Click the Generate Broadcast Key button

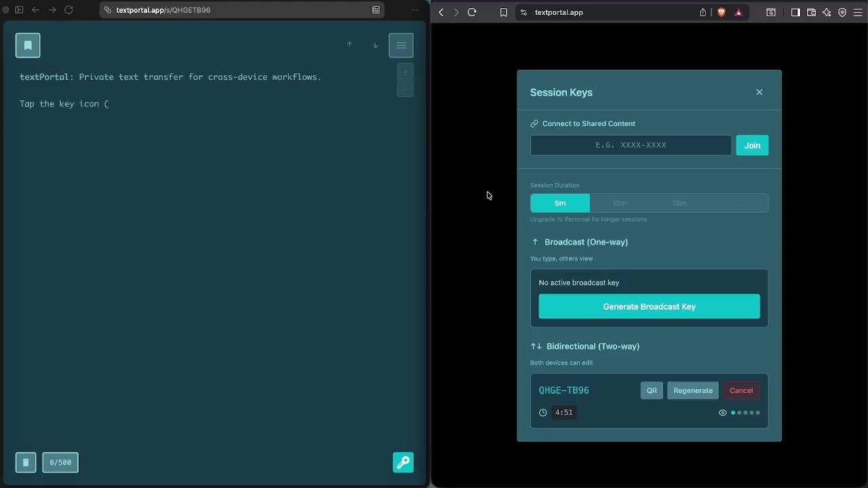coord(649,306)
